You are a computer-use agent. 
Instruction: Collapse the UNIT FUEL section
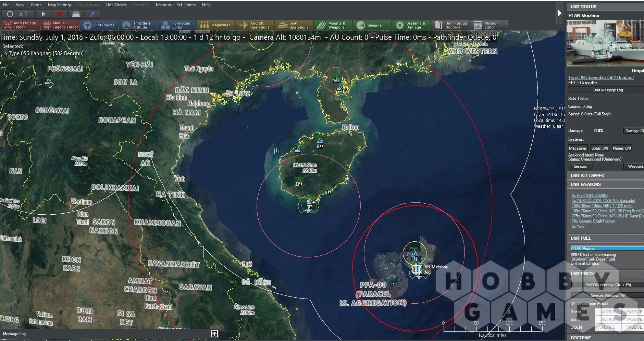[605, 238]
